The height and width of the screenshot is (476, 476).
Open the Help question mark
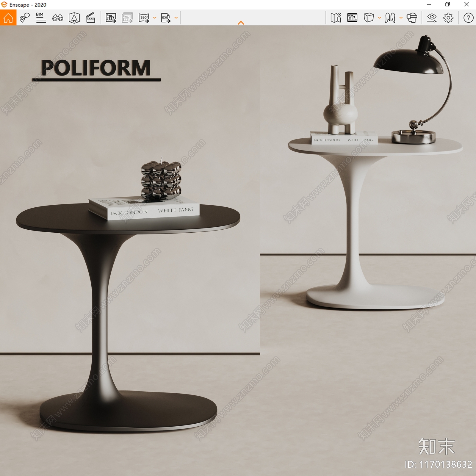[x=468, y=18]
